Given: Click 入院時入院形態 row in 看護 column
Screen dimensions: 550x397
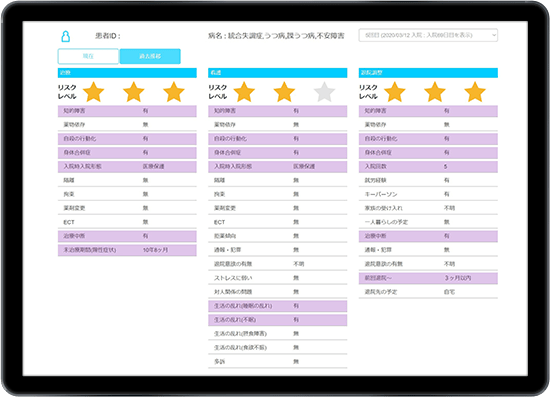Looking at the screenshot, I should pyautogui.click(x=277, y=166).
